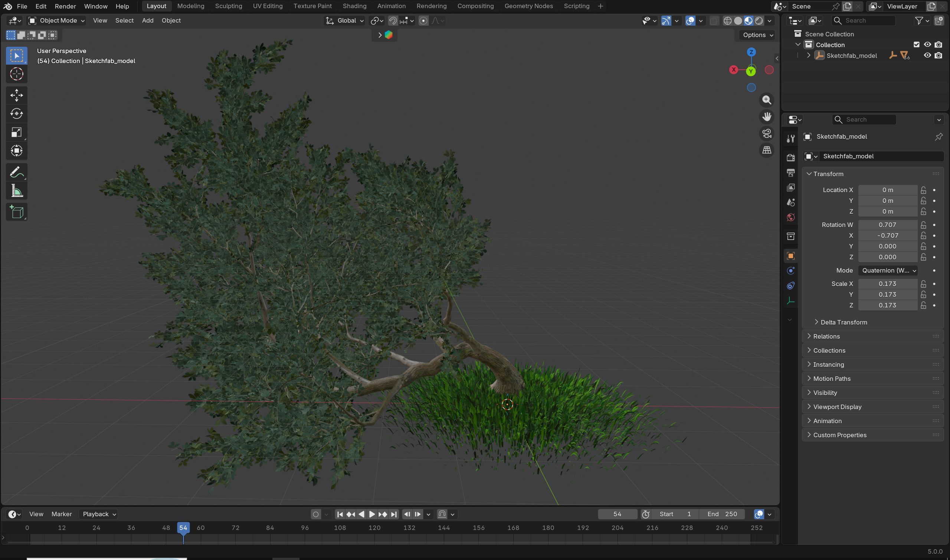This screenshot has width=950, height=560.
Task: Activate the Transform tool
Action: pos(17,151)
